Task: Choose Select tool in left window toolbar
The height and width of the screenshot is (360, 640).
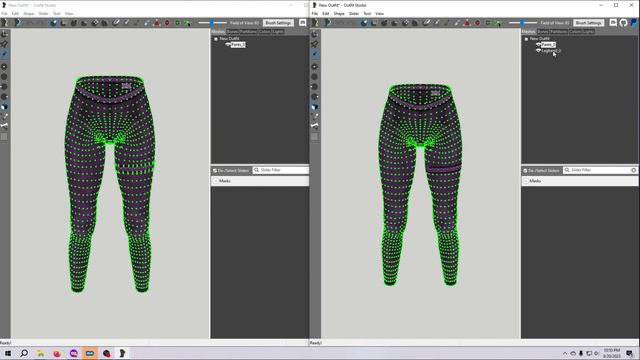Action: [x=53, y=23]
